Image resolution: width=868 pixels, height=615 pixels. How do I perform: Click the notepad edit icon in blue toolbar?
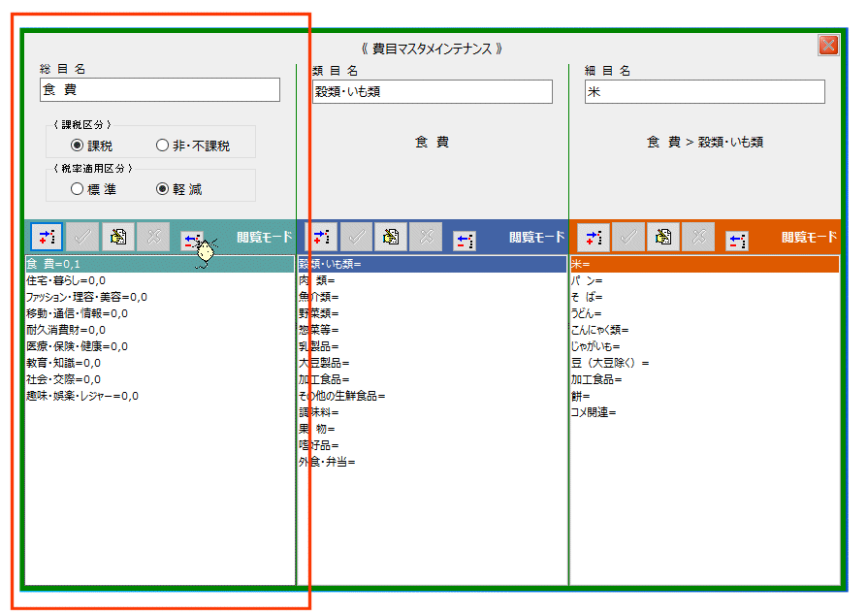391,237
